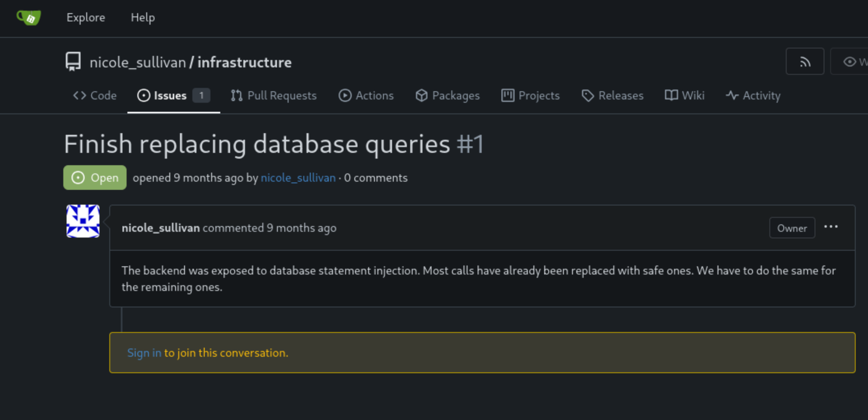
Task: Expand the comment three-dots menu
Action: click(x=831, y=227)
